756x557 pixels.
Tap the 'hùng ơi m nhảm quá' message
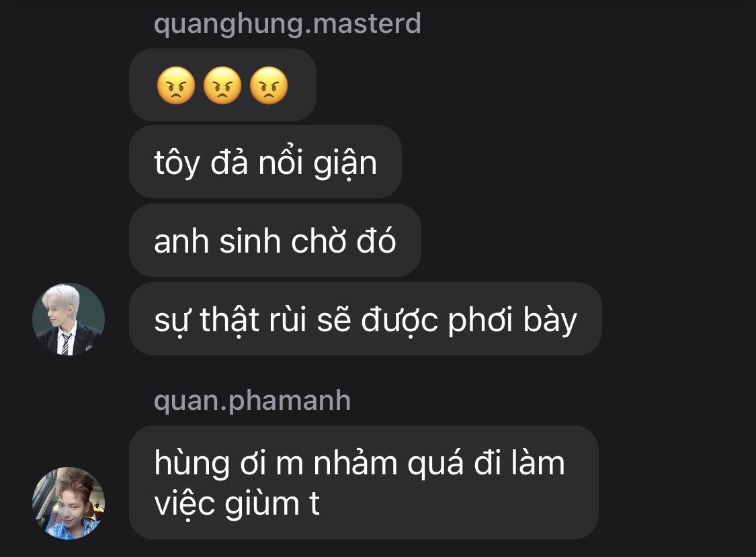pyautogui.click(x=364, y=482)
